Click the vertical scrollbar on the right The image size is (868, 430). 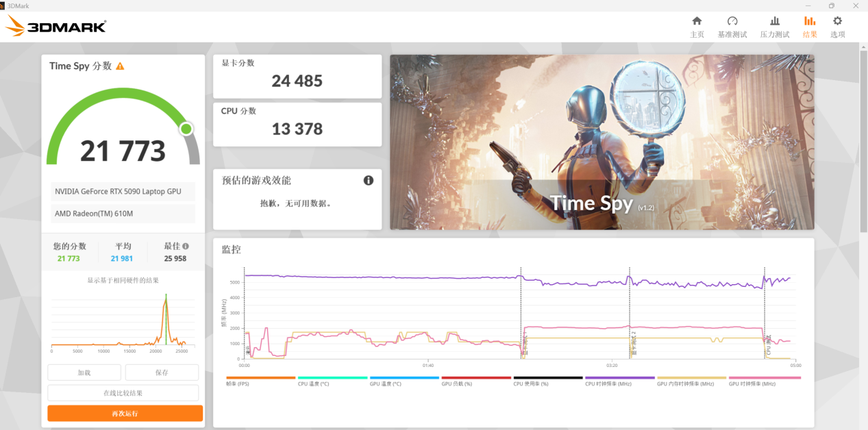pyautogui.click(x=863, y=137)
